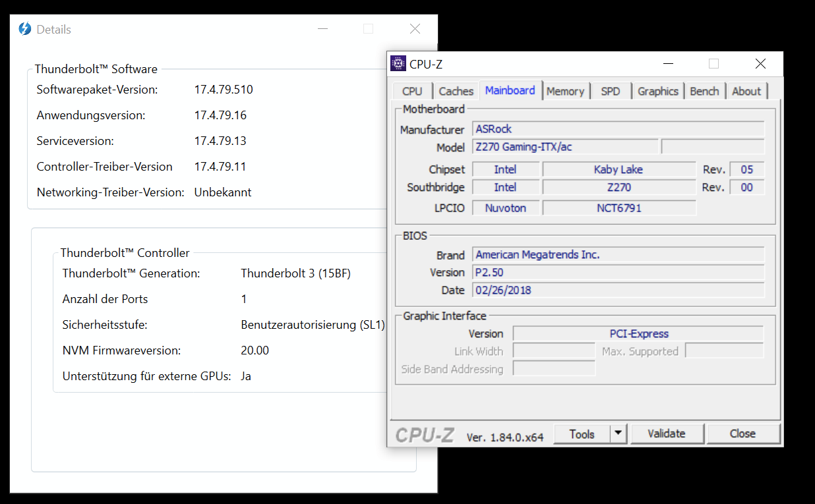Open the Caches tab
The image size is (815, 504).
click(456, 91)
